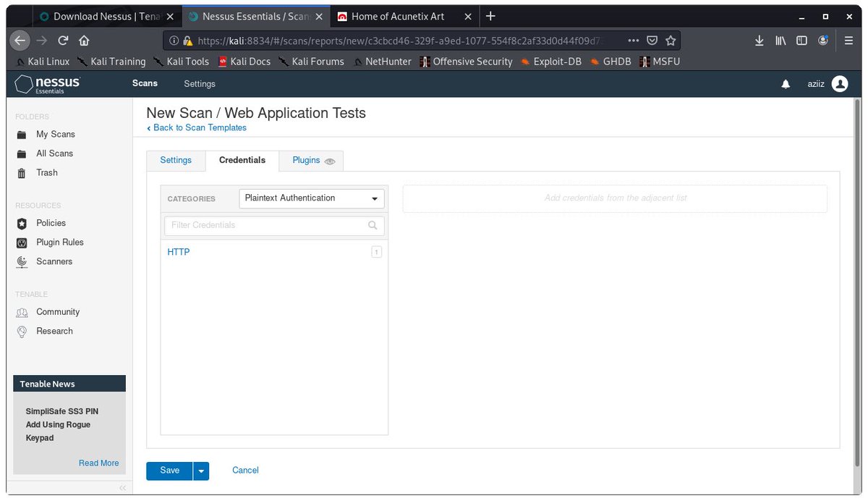Open the Firefox library icon

[780, 41]
